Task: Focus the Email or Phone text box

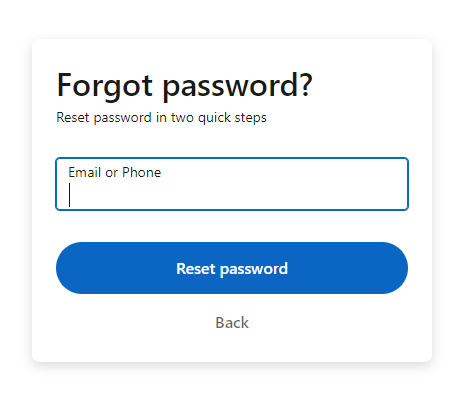Action: [232, 184]
